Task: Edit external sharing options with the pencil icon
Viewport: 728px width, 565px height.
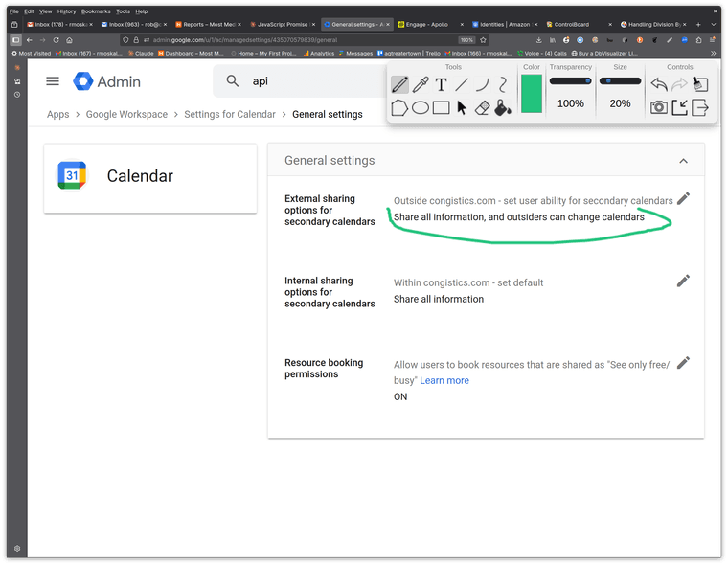Action: pos(682,199)
